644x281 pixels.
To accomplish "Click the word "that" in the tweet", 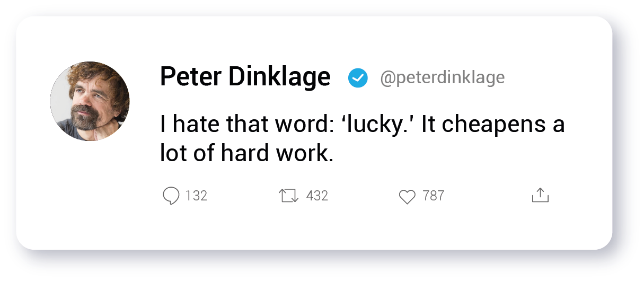I will pos(248,125).
